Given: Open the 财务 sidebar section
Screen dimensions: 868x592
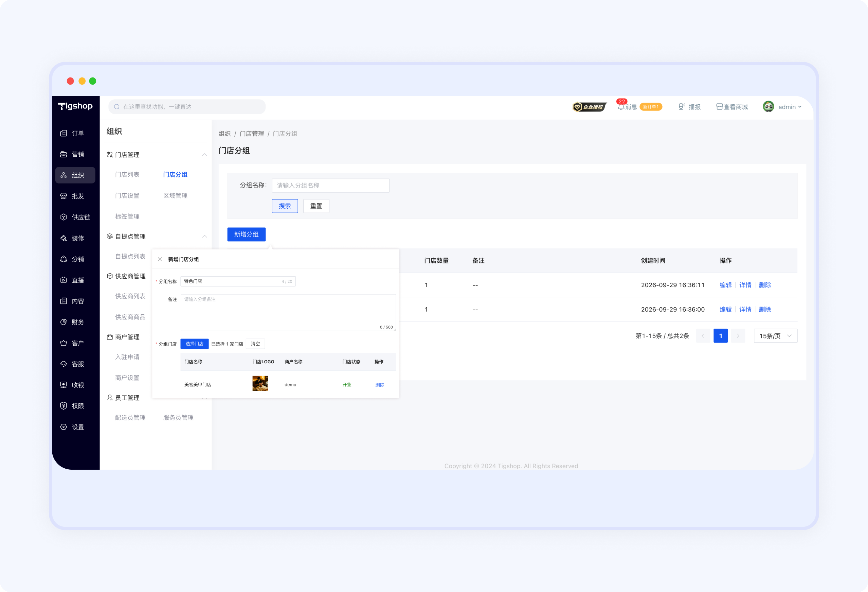Looking at the screenshot, I should (x=75, y=322).
